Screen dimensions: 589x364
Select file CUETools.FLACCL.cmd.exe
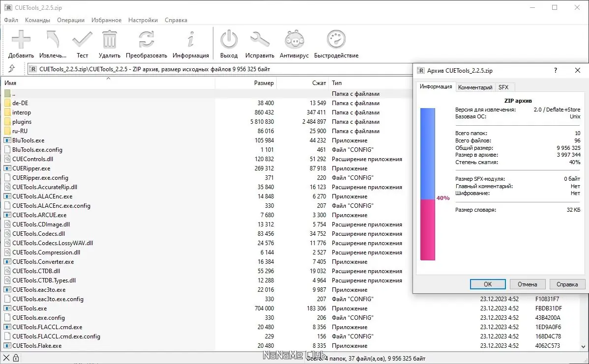point(47,327)
